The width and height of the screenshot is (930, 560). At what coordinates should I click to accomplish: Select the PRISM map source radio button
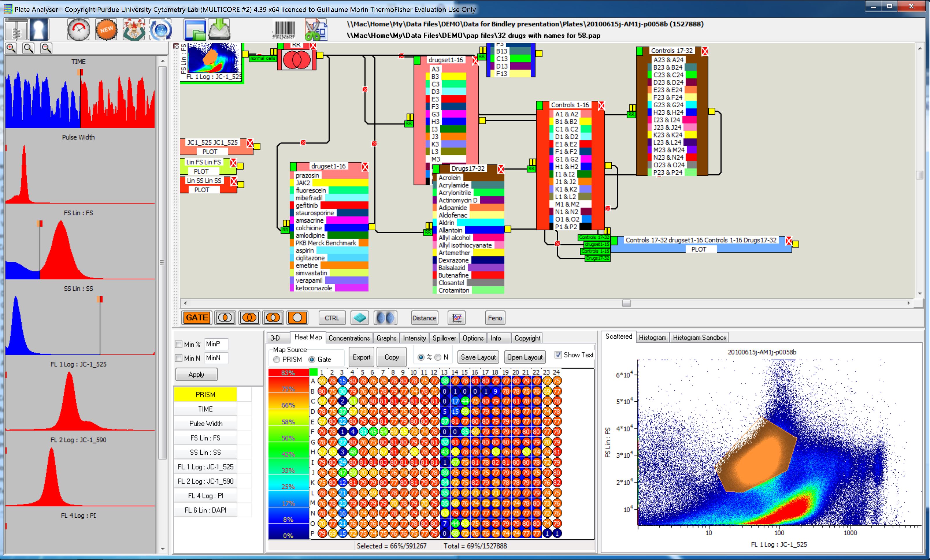277,360
